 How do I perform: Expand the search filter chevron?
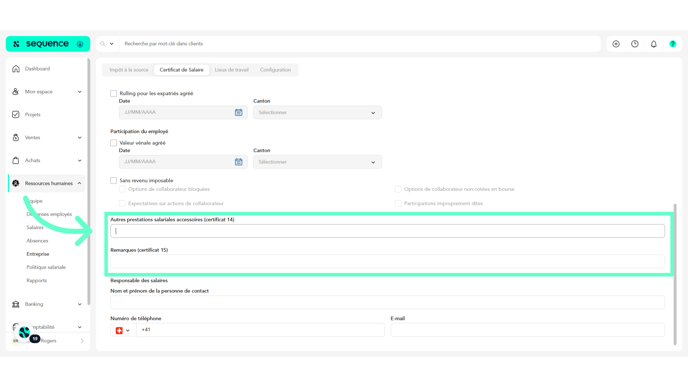(111, 44)
